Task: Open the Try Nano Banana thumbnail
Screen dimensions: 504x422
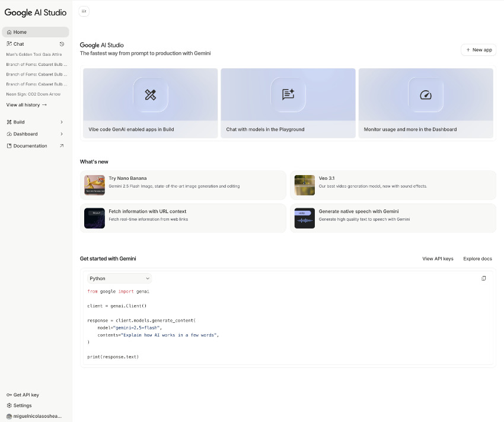Action: [x=94, y=185]
